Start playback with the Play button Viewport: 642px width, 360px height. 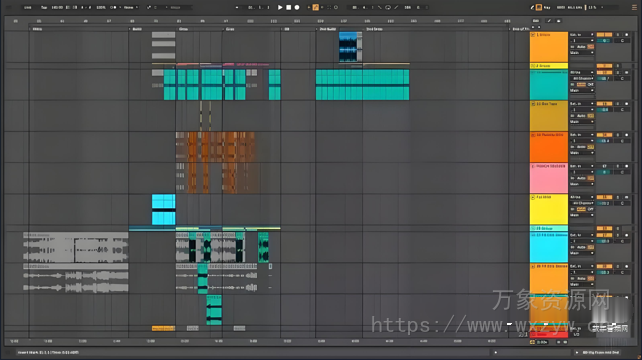(x=280, y=7)
